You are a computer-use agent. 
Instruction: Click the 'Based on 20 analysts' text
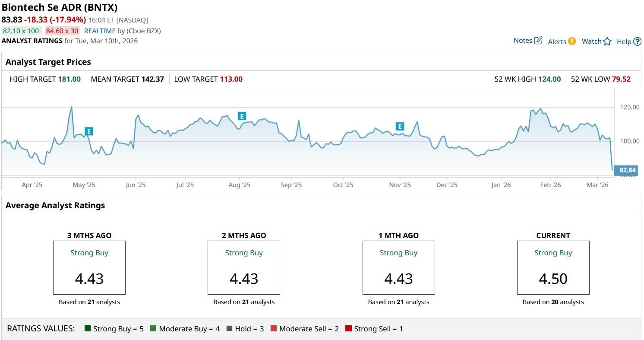pyautogui.click(x=553, y=302)
